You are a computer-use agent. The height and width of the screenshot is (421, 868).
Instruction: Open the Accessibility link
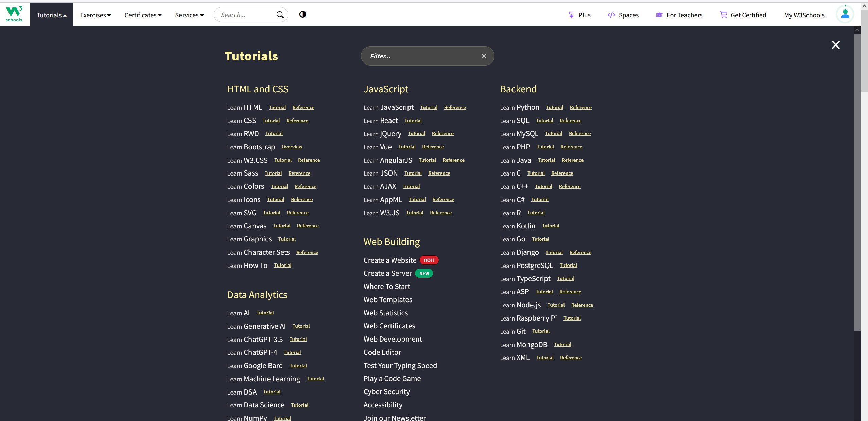point(383,405)
